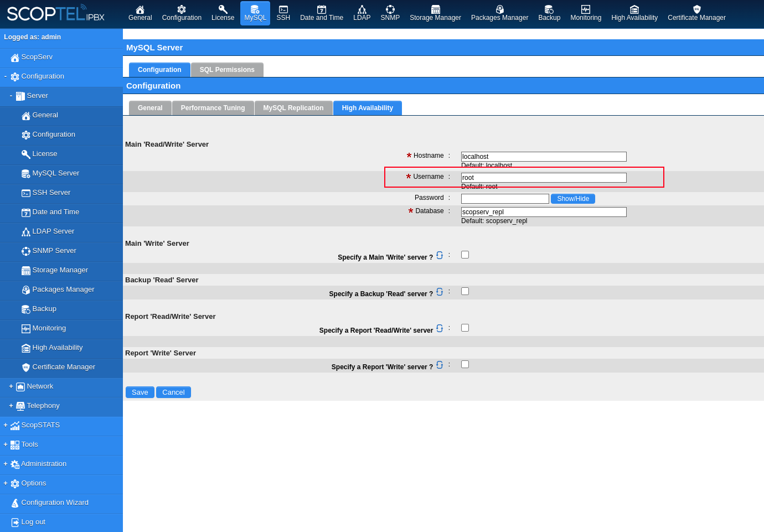Cancel the configuration changes
Viewport: 764px width, 532px height.
click(173, 392)
